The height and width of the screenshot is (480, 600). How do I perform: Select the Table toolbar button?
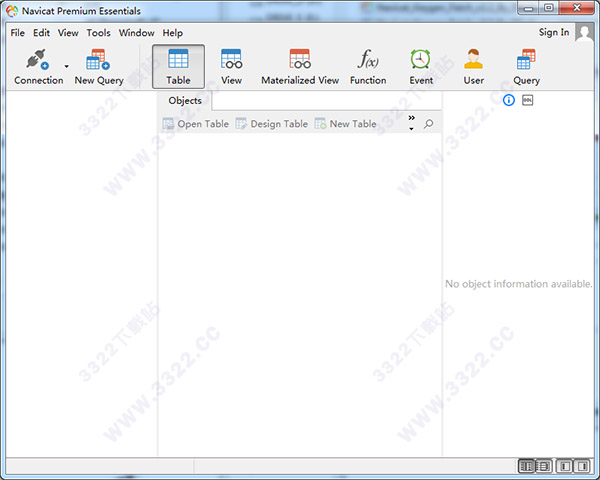pyautogui.click(x=178, y=67)
